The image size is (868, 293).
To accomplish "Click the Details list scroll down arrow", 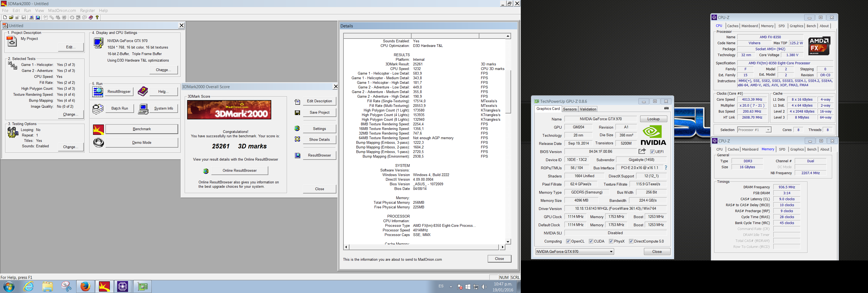I will (x=508, y=242).
